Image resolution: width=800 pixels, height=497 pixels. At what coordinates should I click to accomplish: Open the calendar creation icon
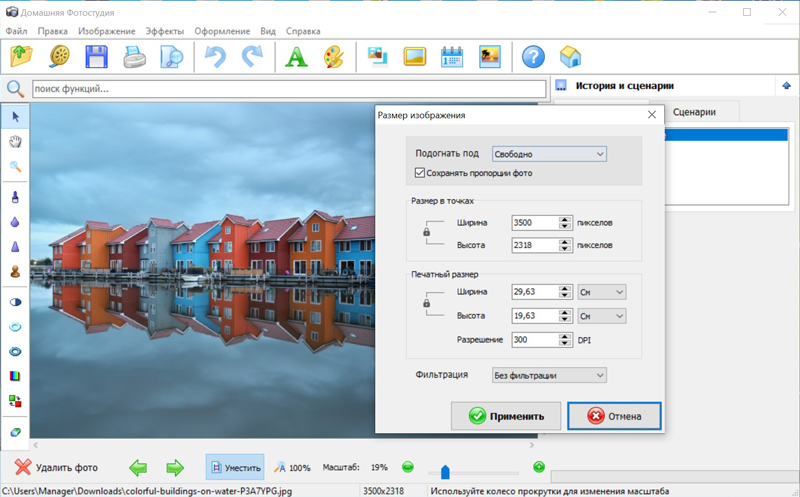coord(452,57)
